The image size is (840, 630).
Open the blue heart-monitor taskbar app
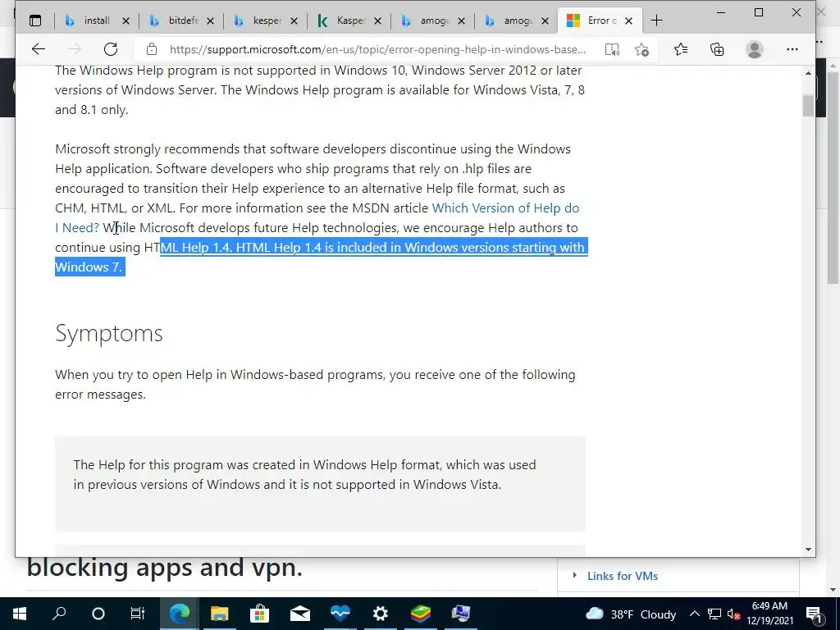point(340,614)
